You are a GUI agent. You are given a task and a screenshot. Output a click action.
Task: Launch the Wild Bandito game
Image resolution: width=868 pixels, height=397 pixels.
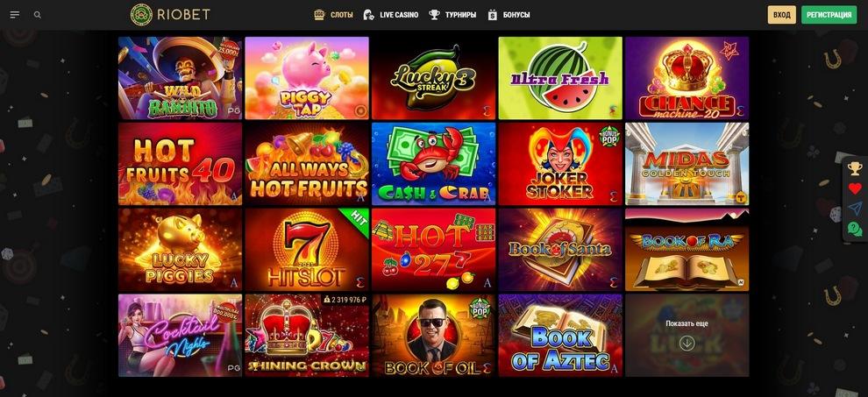180,78
